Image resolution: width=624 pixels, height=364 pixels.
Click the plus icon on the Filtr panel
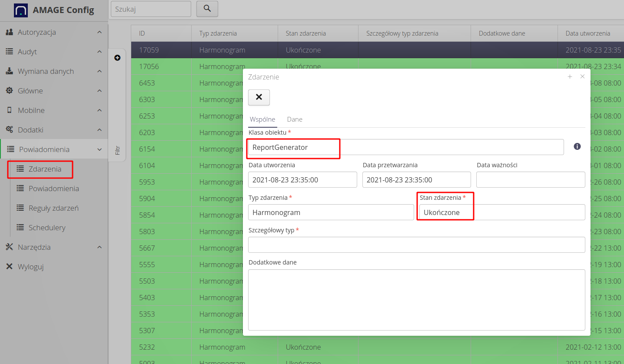(x=117, y=57)
